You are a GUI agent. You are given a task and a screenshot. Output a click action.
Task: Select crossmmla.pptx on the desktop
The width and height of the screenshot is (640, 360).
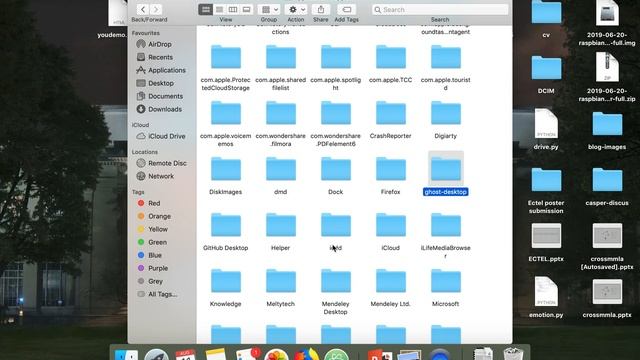[607, 292]
